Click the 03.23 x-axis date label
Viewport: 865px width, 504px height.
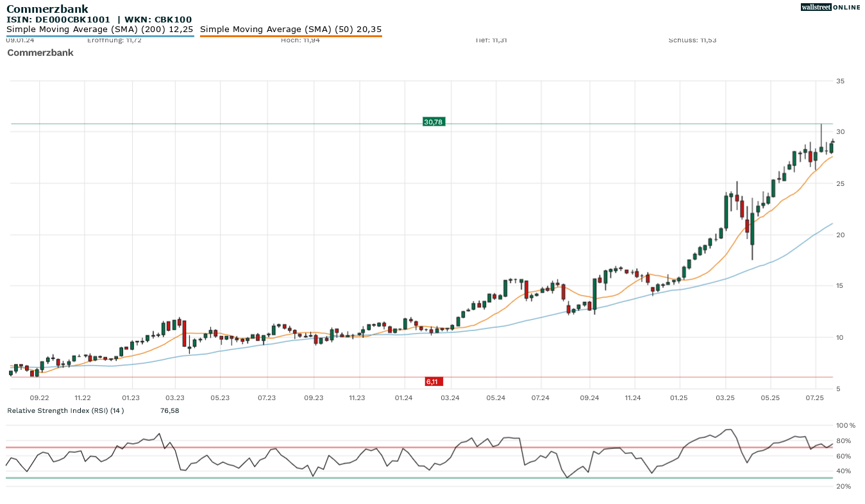[175, 398]
